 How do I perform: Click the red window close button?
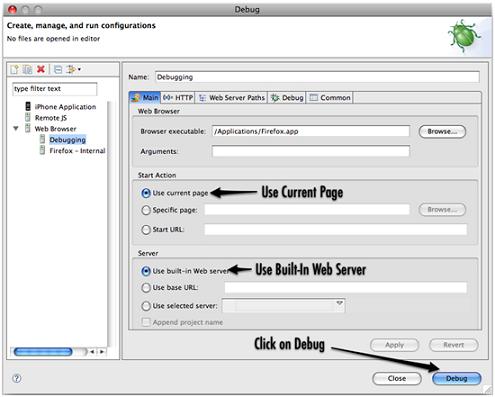[x=12, y=9]
